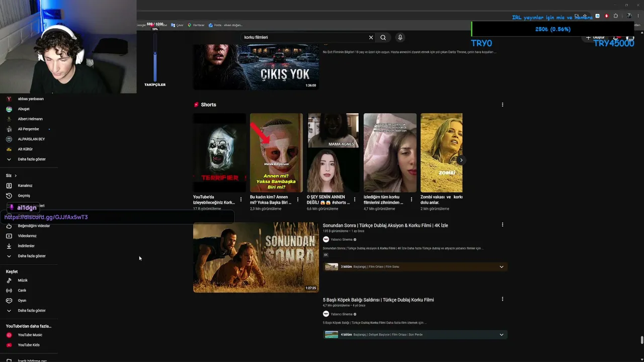644x362 pixels.
Task: Click the '2 Mn görüntüleme' view count
Action: click(x=435, y=209)
